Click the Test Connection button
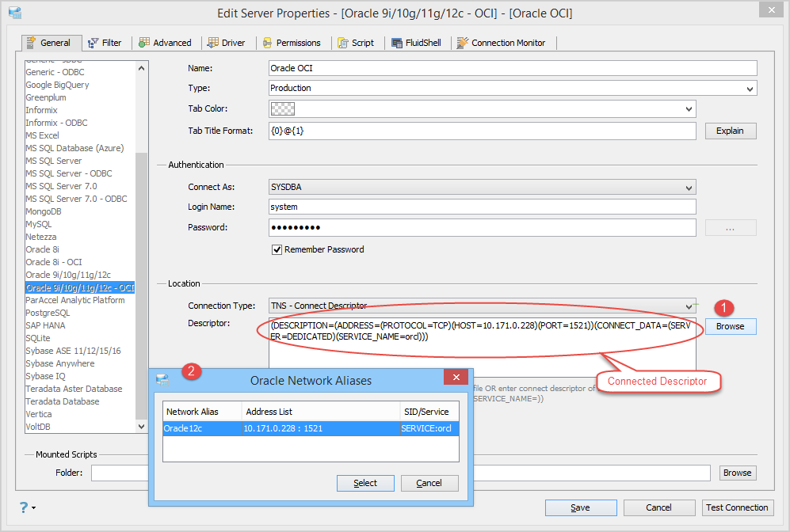This screenshot has width=790, height=532. [x=737, y=507]
